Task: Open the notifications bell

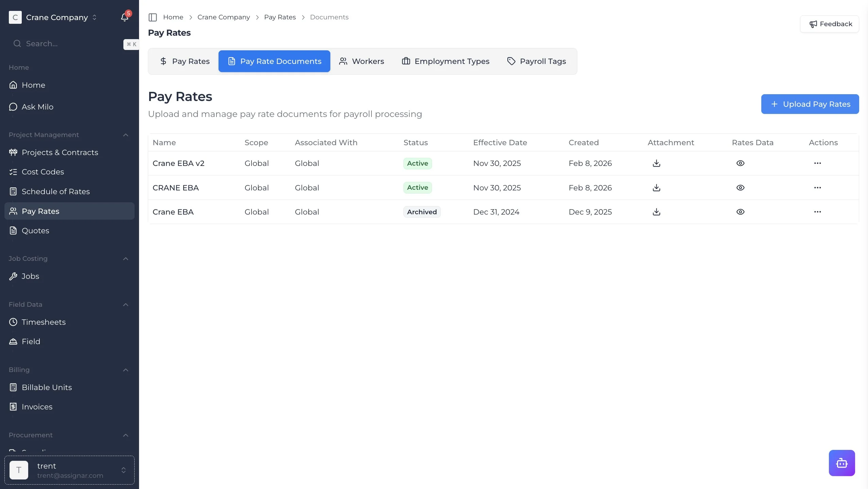Action: [x=124, y=17]
